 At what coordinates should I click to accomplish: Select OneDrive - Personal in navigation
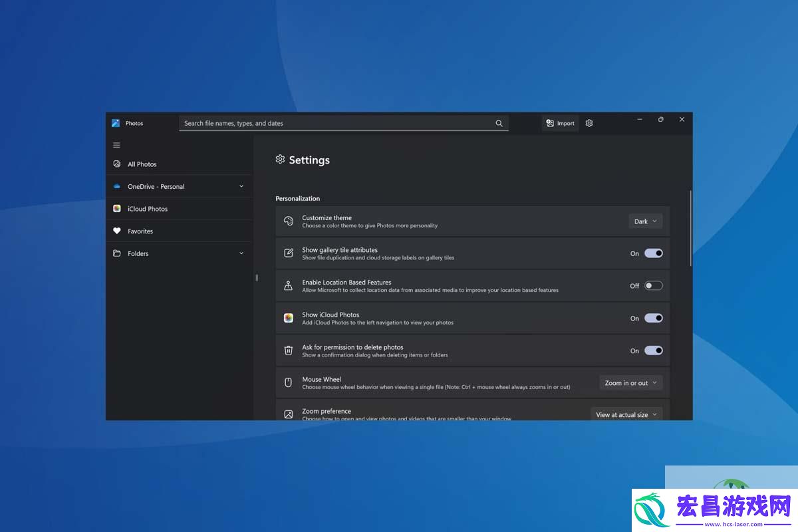pyautogui.click(x=180, y=186)
